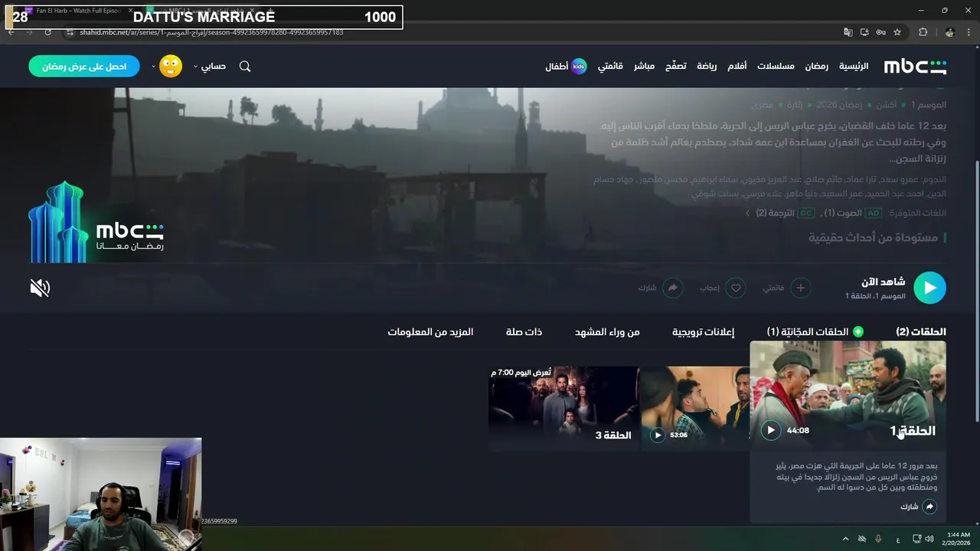The height and width of the screenshot is (551, 980).
Task: Open قائمتي in the top navigation
Action: coord(610,67)
